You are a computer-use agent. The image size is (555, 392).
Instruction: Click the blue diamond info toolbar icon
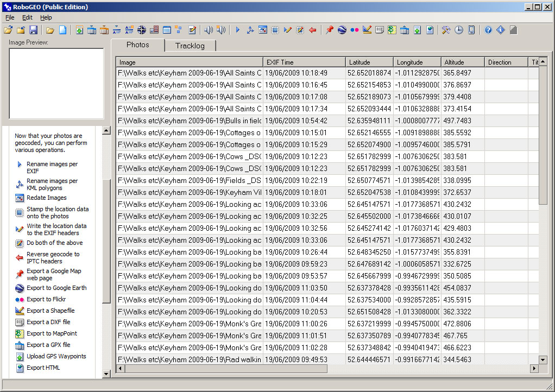pyautogui.click(x=501, y=30)
